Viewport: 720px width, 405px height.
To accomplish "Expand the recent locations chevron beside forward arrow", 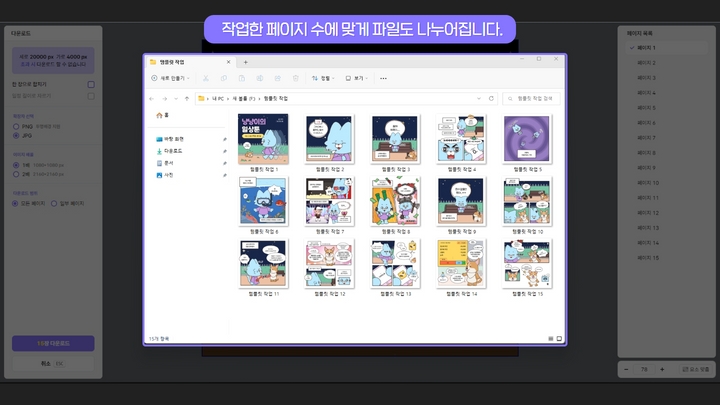I will [176, 99].
